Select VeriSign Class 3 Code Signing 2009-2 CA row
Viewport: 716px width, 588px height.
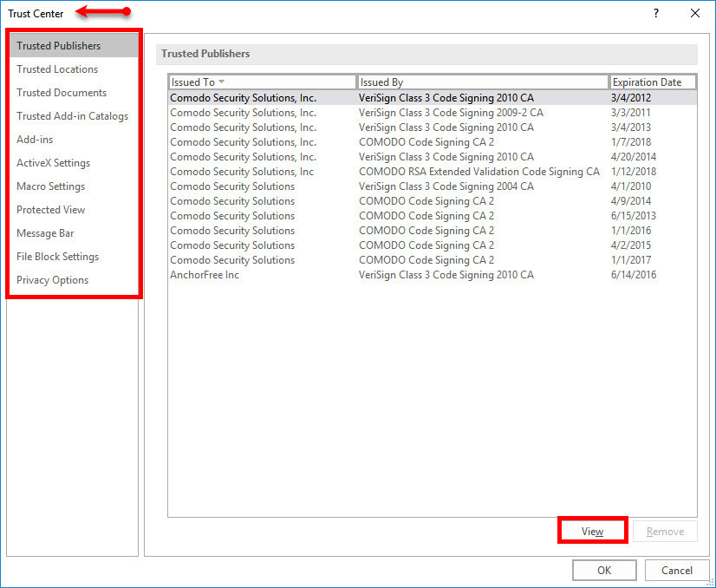pyautogui.click(x=433, y=113)
